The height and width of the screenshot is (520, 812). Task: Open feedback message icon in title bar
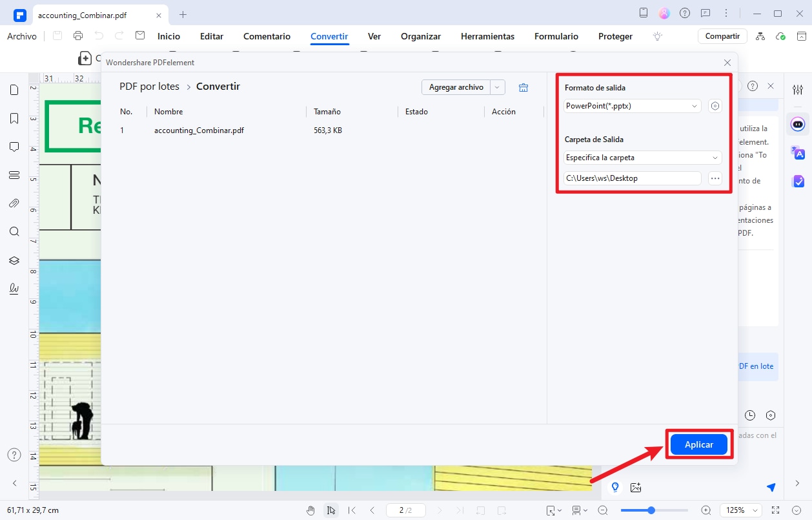coord(705,14)
